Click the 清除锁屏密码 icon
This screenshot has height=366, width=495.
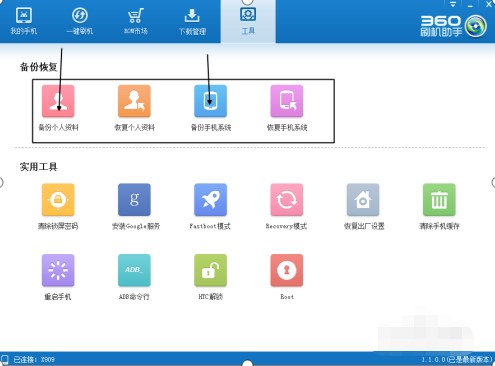tap(58, 200)
